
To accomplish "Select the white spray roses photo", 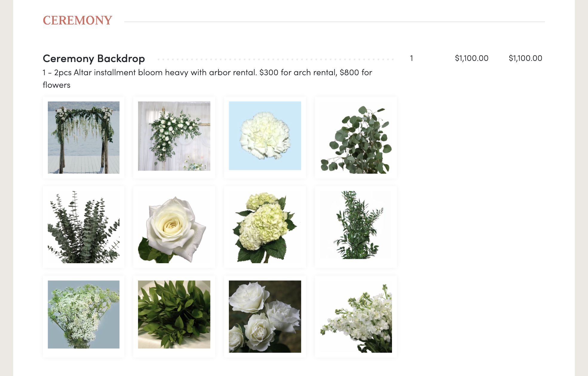I will (x=265, y=317).
